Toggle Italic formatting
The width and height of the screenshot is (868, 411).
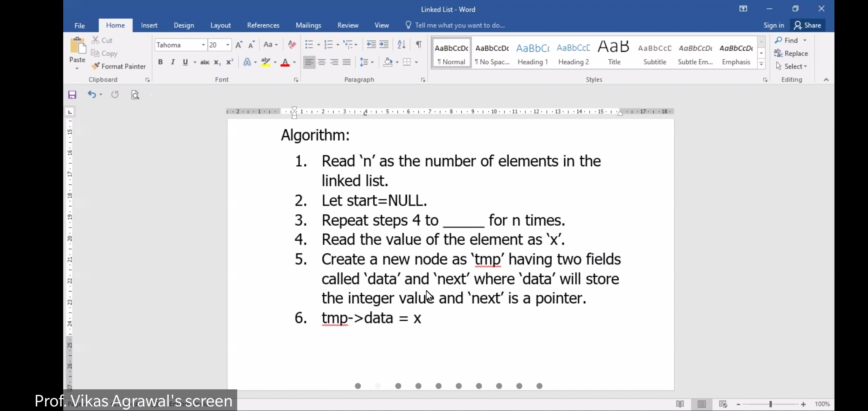tap(173, 62)
